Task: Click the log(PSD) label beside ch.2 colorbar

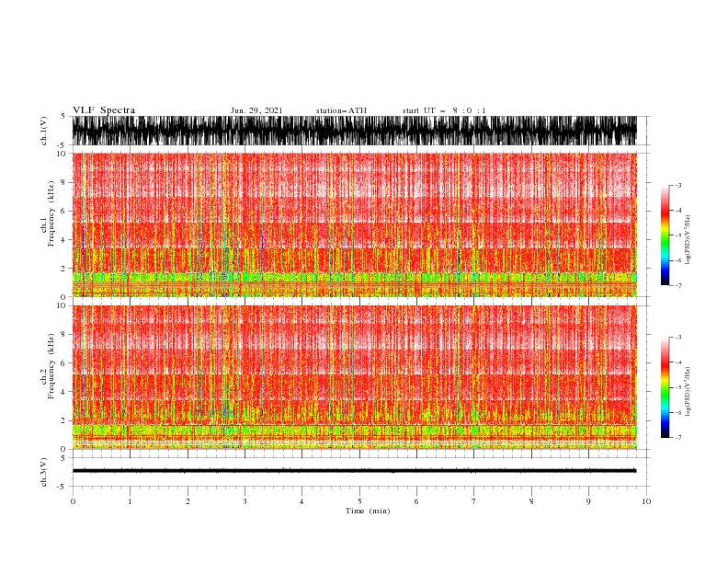Action: [688, 392]
